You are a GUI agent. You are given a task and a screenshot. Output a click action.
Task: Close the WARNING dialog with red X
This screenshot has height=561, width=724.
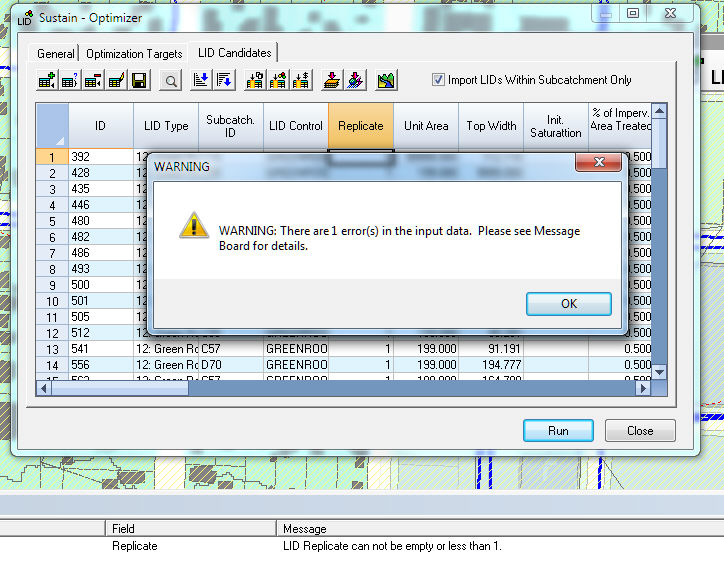click(x=599, y=162)
